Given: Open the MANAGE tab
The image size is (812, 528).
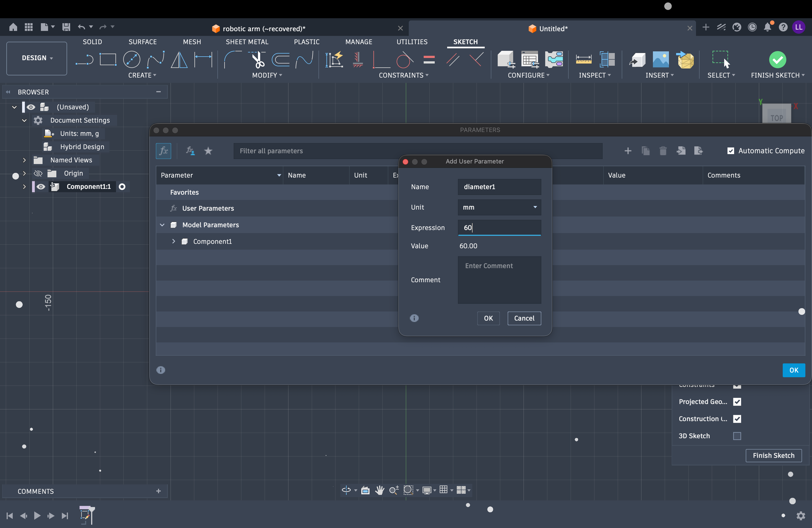Looking at the screenshot, I should 358,42.
